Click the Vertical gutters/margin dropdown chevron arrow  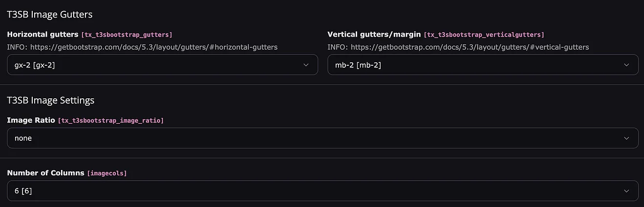click(626, 65)
